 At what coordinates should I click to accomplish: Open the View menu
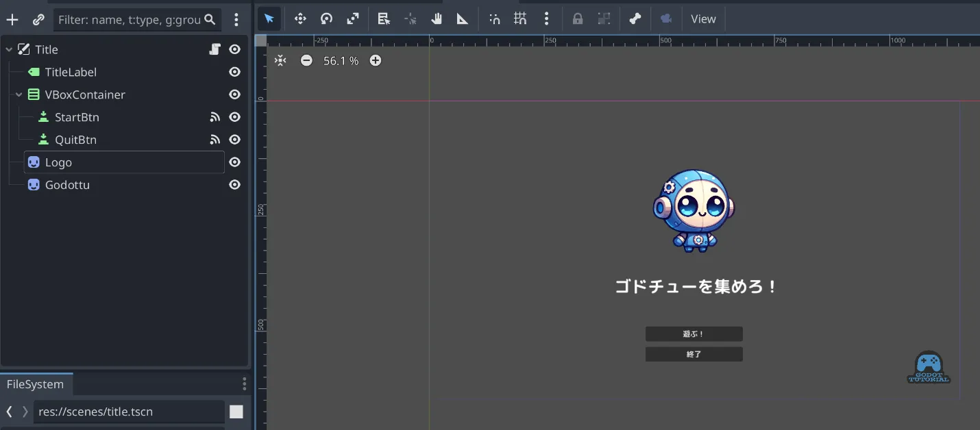coord(703,19)
